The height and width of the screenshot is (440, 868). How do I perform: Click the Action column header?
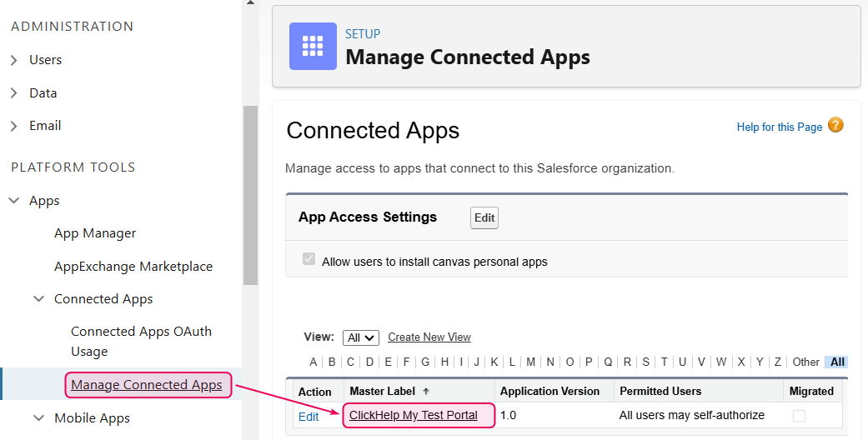tap(314, 392)
